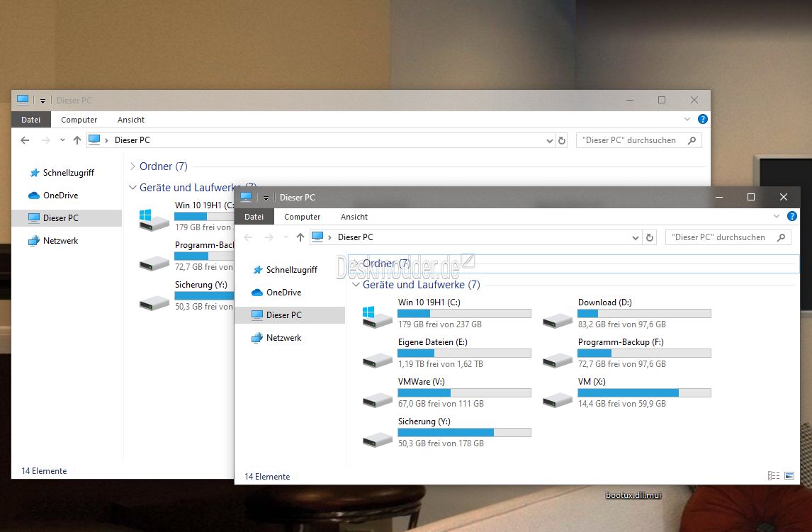The image size is (812, 532).
Task: Go up one level in the front window
Action: pos(300,237)
